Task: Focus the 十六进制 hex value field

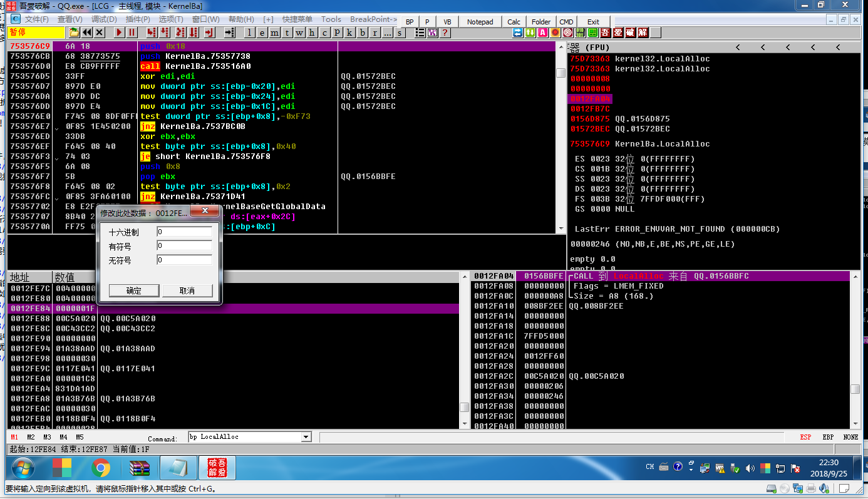Action: pyautogui.click(x=184, y=232)
